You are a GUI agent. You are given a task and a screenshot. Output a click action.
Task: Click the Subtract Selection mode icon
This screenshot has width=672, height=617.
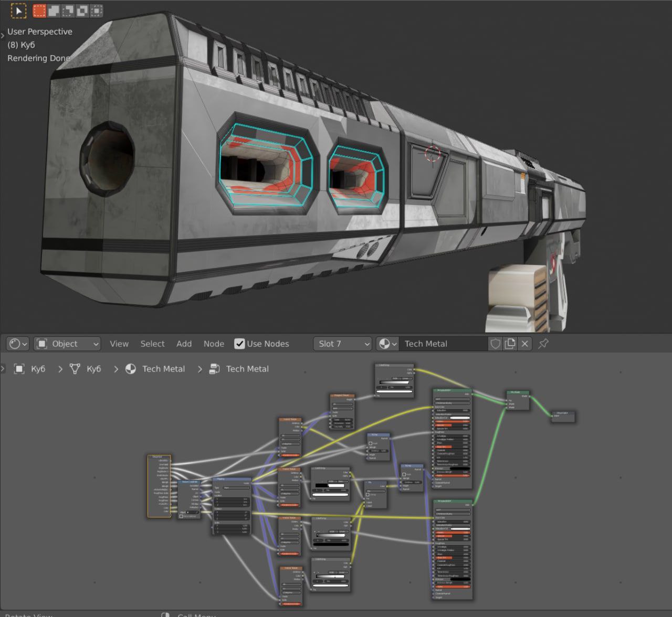(68, 10)
